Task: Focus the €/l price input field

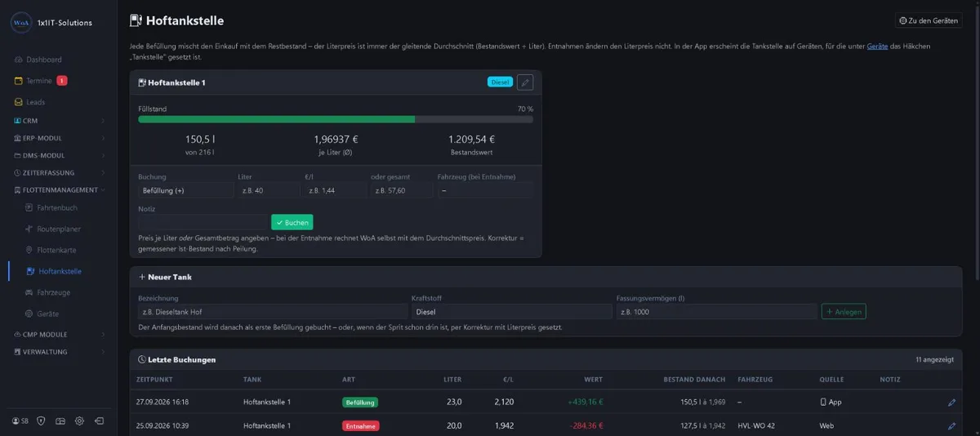Action: [x=335, y=190]
